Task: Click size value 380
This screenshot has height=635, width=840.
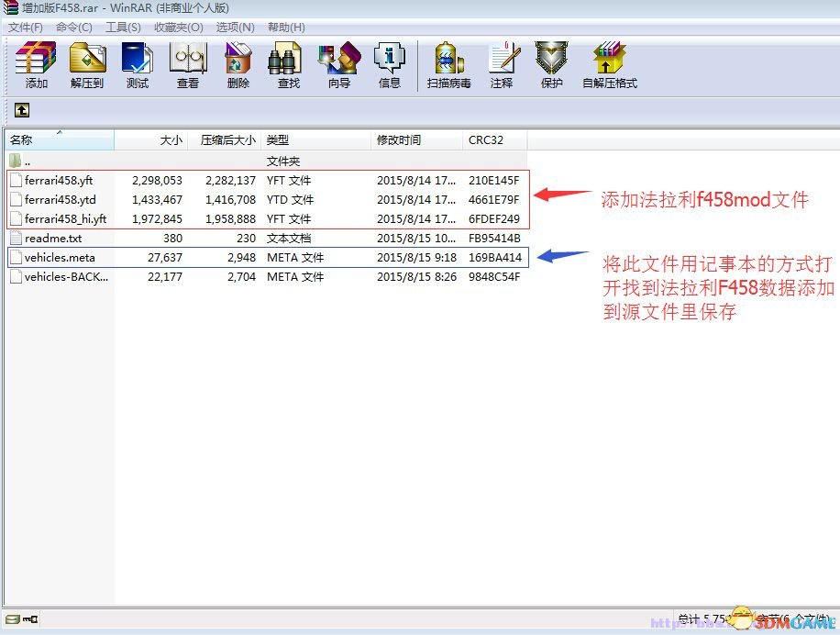Action: pos(173,239)
